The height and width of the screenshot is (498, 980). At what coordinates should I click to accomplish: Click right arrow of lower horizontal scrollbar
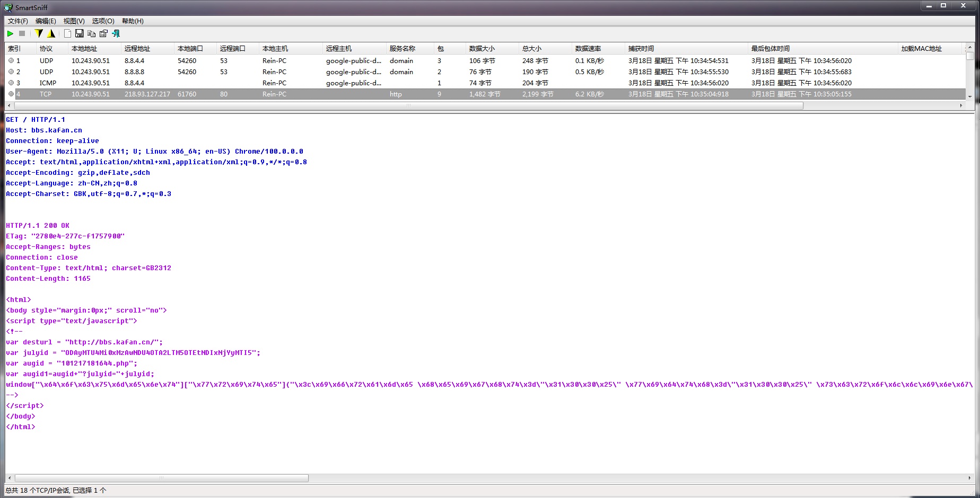tap(969, 478)
